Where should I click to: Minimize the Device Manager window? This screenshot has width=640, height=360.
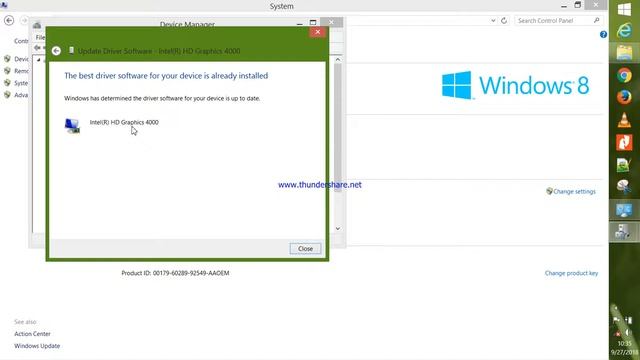tap(300, 23)
